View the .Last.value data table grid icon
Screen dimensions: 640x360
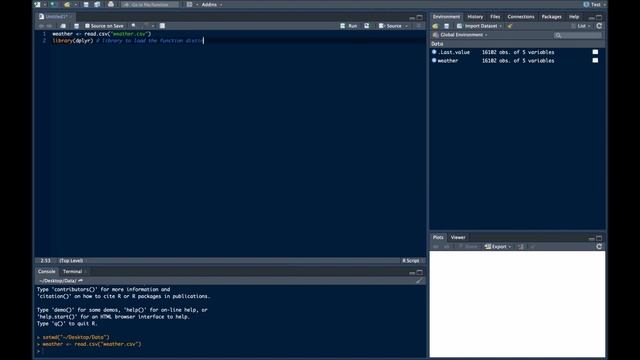(x=595, y=52)
